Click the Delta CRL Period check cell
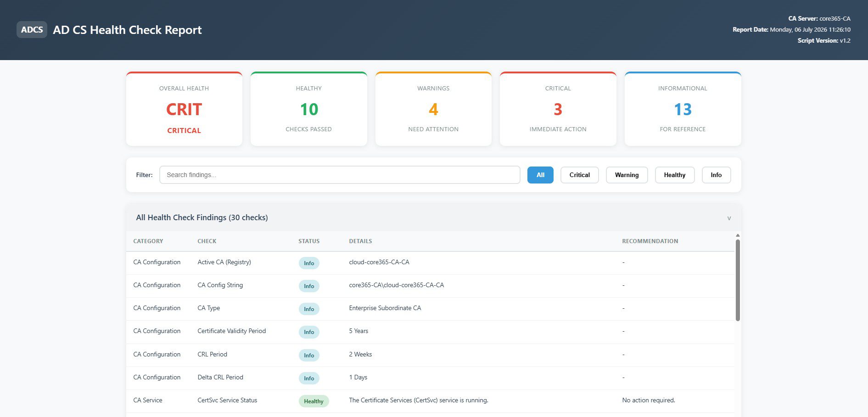 coord(220,378)
